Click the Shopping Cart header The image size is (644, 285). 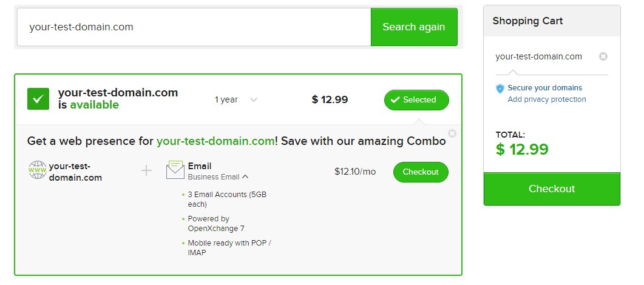click(527, 21)
